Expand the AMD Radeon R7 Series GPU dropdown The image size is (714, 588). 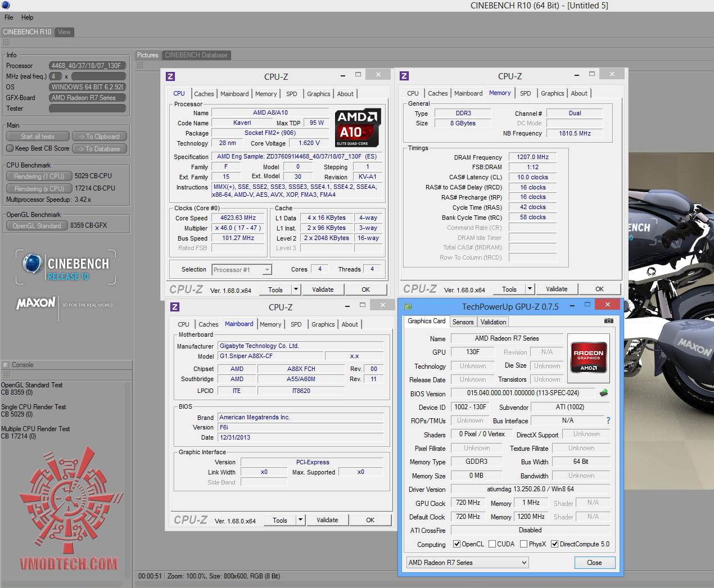pos(468,563)
